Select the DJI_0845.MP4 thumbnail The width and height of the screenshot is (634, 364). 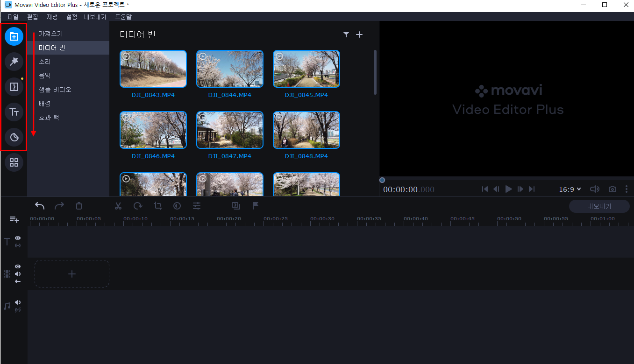click(x=306, y=69)
